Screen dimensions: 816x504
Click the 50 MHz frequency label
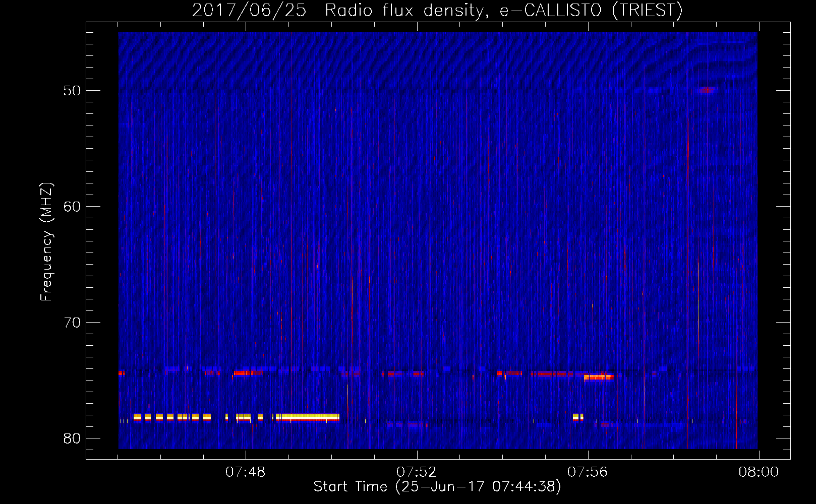click(73, 91)
